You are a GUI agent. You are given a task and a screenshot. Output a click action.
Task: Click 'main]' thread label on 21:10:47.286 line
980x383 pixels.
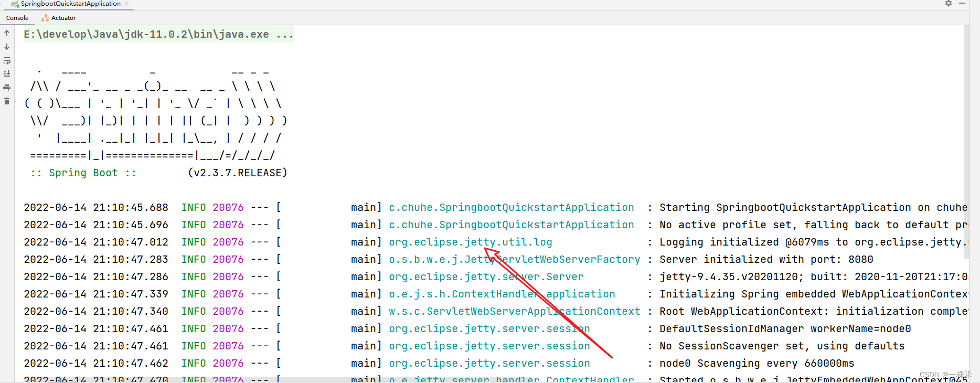click(x=367, y=276)
